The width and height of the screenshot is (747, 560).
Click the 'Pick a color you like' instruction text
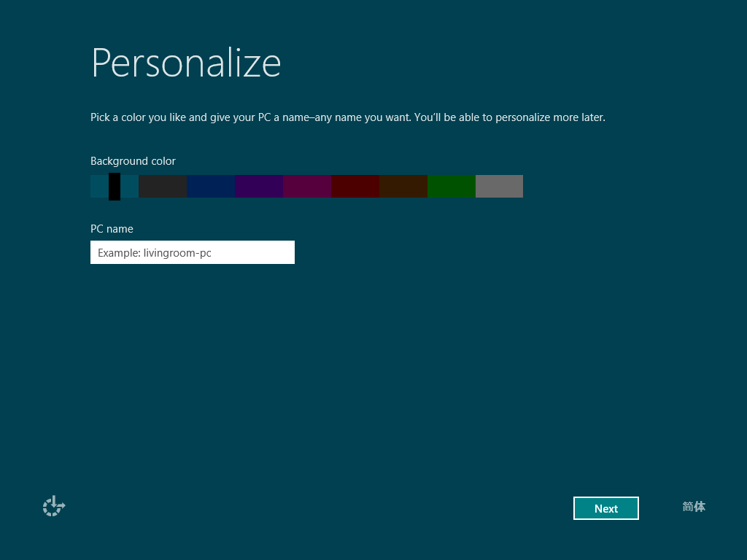[348, 117]
